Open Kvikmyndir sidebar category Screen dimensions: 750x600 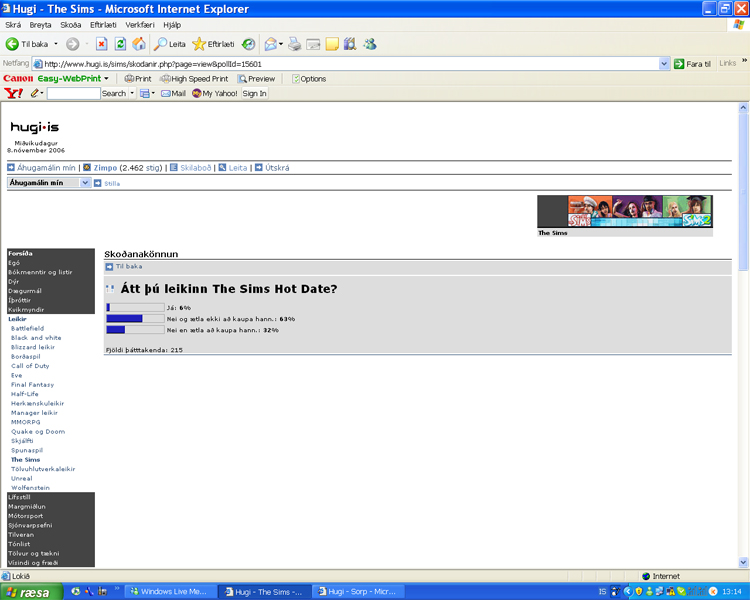(x=26, y=310)
